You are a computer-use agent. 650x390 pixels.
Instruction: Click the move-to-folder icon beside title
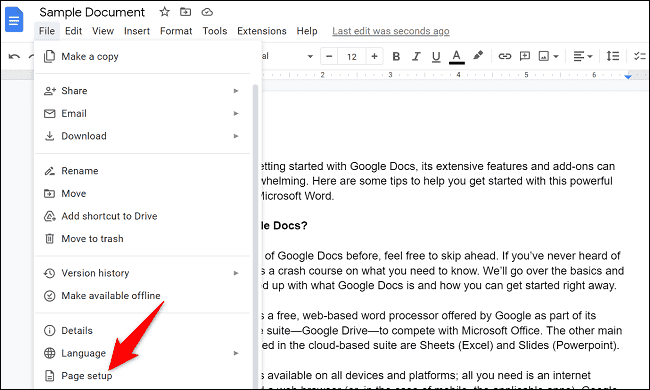pos(185,12)
